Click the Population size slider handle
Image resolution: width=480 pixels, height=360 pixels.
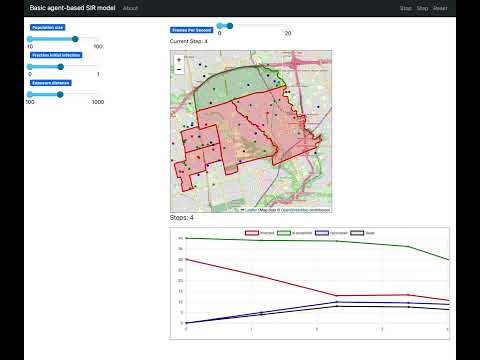click(x=75, y=39)
